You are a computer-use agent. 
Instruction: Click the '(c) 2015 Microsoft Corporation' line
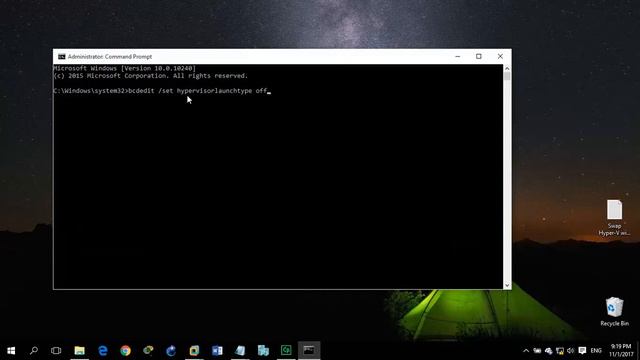151,76
